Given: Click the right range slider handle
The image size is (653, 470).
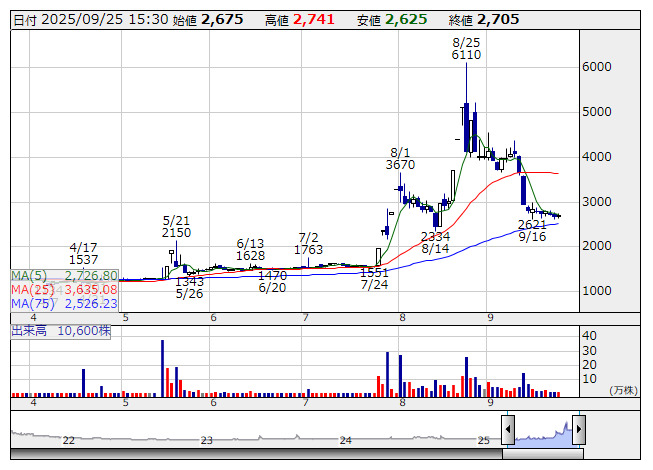Looking at the screenshot, I should pyautogui.click(x=578, y=431).
